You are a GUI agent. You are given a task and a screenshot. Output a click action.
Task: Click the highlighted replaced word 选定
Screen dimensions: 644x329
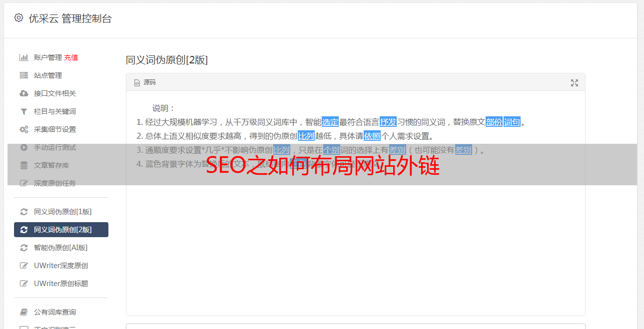(x=330, y=122)
